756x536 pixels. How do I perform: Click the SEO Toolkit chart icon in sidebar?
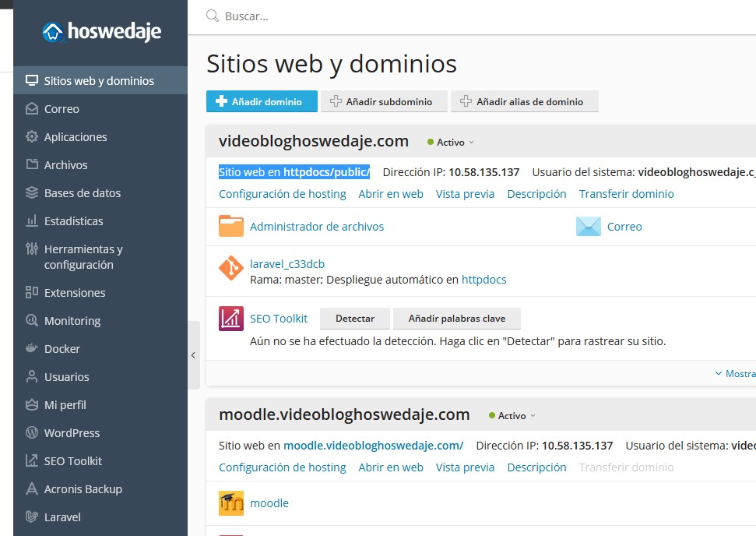[x=32, y=460]
